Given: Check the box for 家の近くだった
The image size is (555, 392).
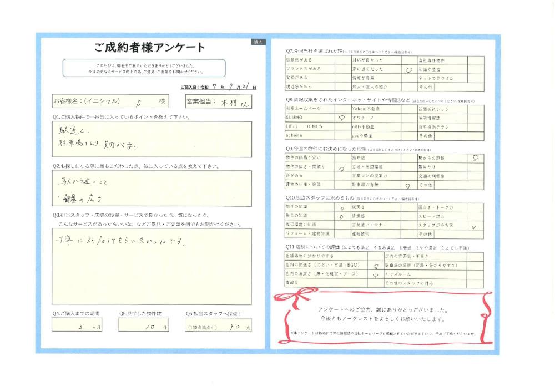Looking at the screenshot, I should (x=408, y=70).
